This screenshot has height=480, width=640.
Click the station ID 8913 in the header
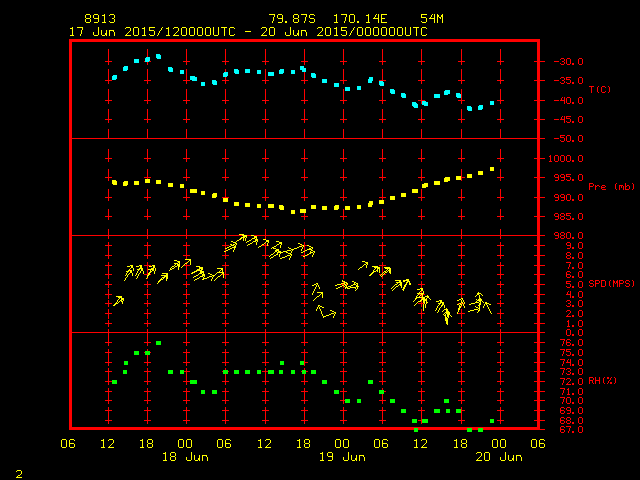(x=100, y=19)
